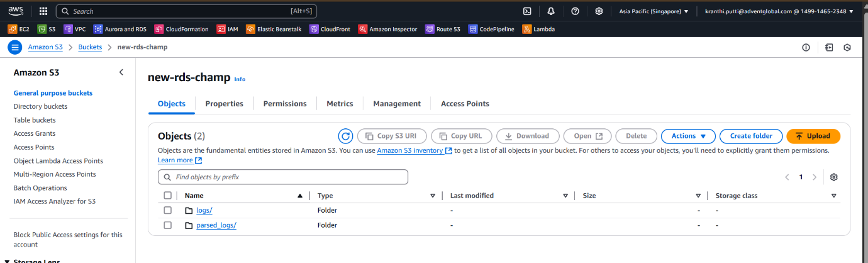Viewport: 868px width, 263px height.
Task: Open the clock icon at the breadcrumb bar's right end
Action: pos(847,47)
